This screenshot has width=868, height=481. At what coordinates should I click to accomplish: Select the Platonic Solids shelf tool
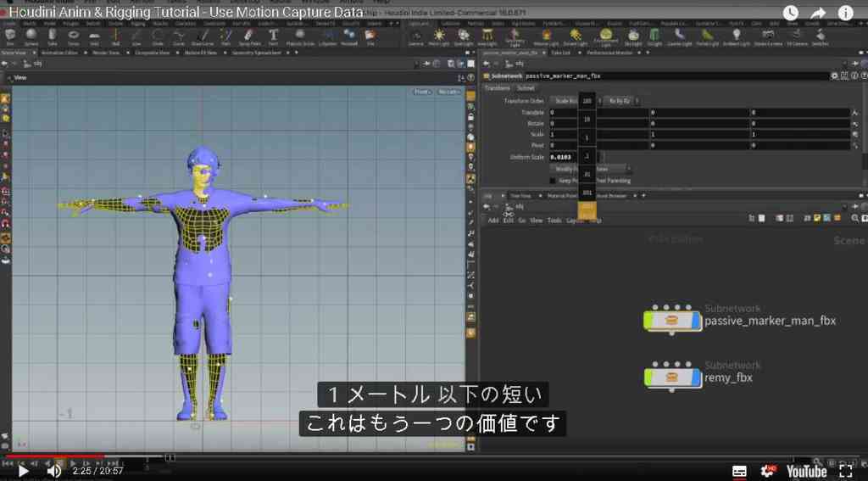(x=300, y=37)
